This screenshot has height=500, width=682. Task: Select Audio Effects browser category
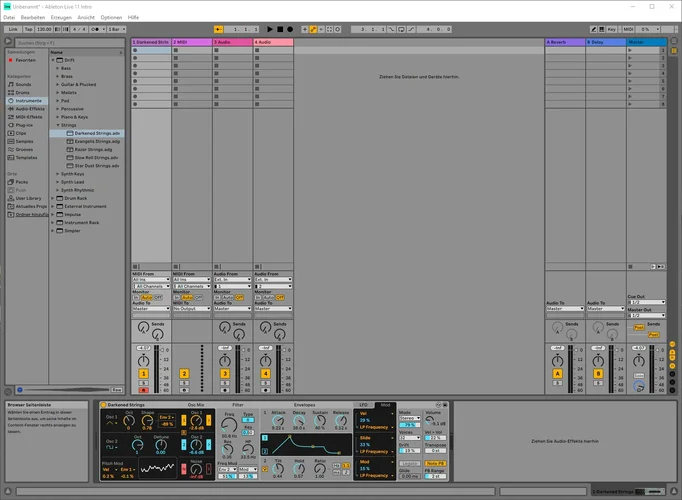pyautogui.click(x=29, y=108)
